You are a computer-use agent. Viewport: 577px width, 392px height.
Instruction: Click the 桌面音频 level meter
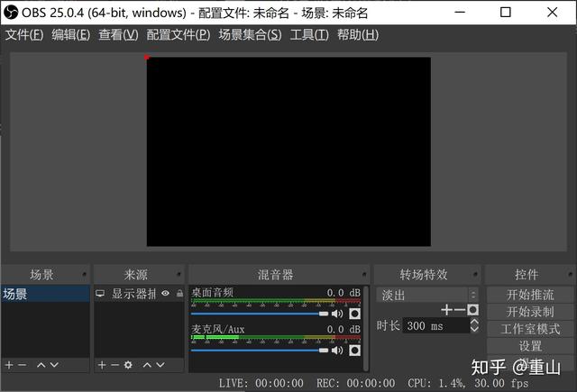[276, 303]
